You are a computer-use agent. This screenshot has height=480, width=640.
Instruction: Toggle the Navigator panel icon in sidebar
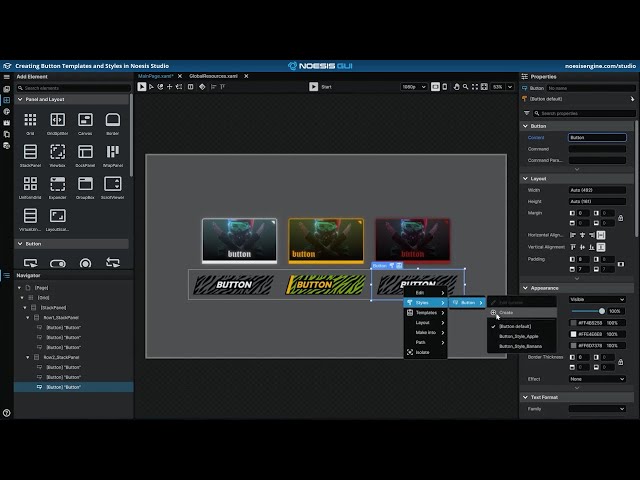7,276
